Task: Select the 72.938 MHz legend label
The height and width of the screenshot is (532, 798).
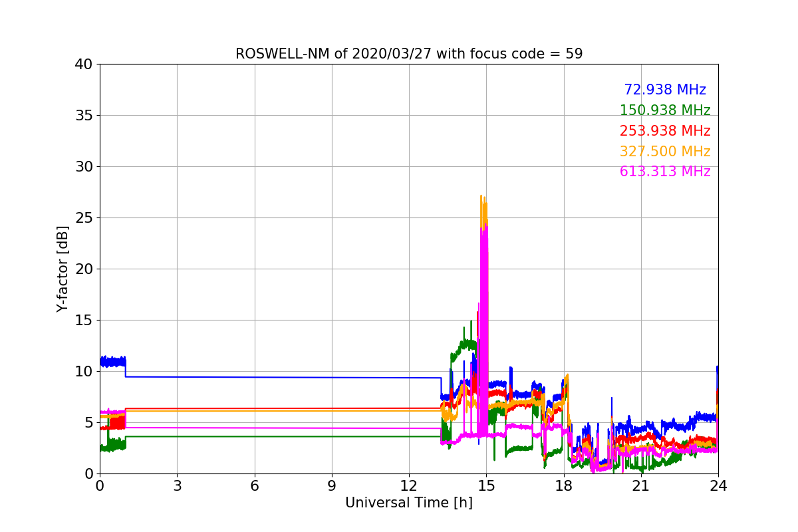Action: pos(665,90)
